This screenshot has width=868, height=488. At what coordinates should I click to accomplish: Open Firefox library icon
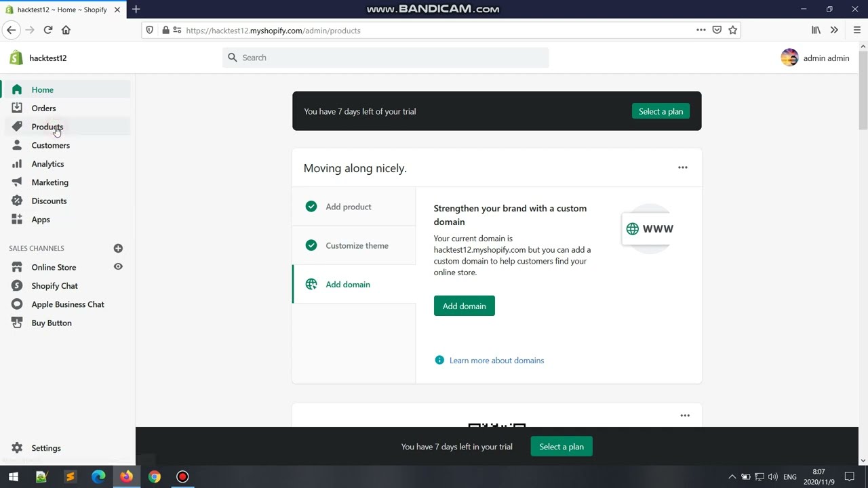(x=816, y=30)
